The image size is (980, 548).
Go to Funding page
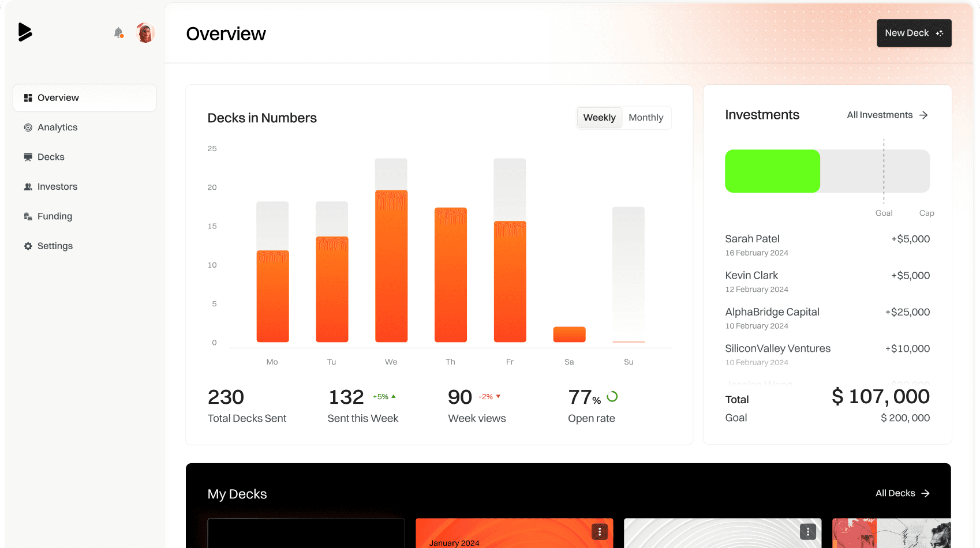pyautogui.click(x=85, y=216)
